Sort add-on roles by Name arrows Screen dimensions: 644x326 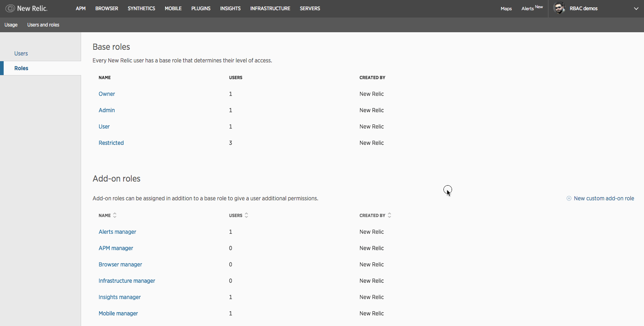115,215
